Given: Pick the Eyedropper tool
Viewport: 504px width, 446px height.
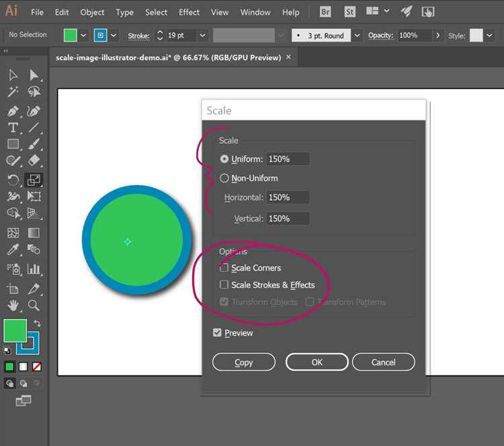Looking at the screenshot, I should 13,250.
